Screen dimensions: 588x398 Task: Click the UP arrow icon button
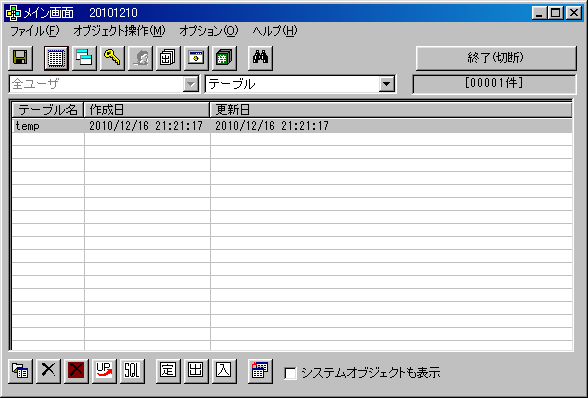point(104,371)
